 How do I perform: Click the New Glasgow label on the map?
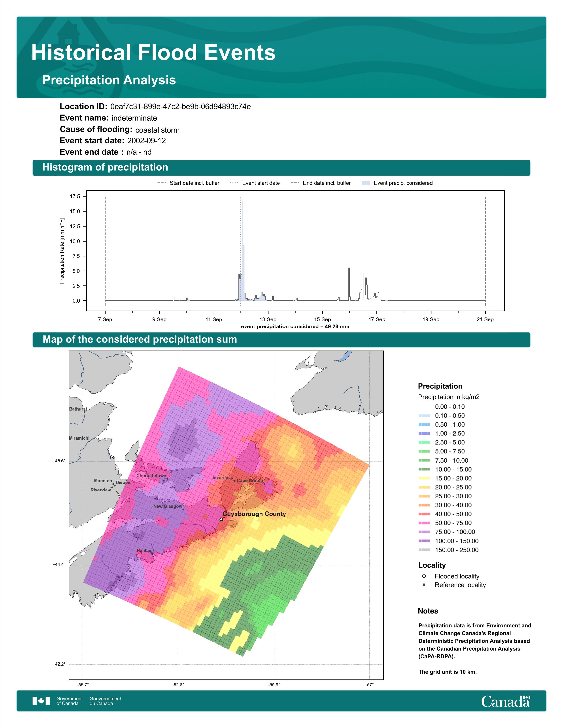(x=168, y=506)
